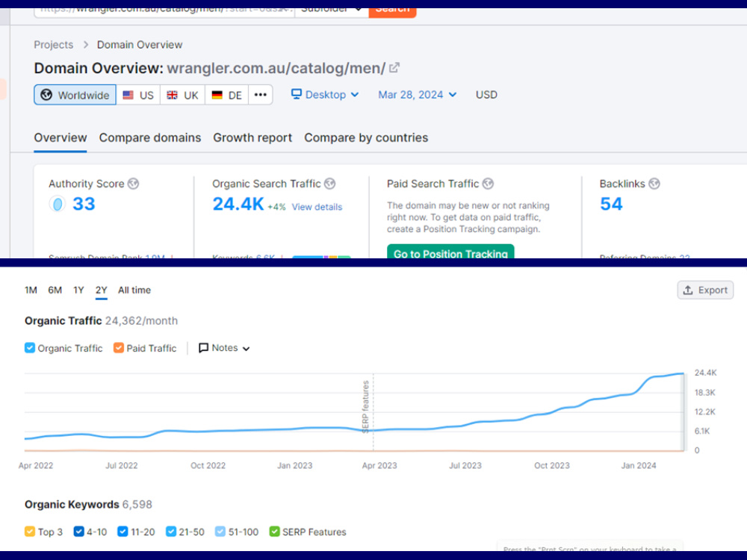
Task: Click the +4% traffic change indicator
Action: [x=276, y=207]
